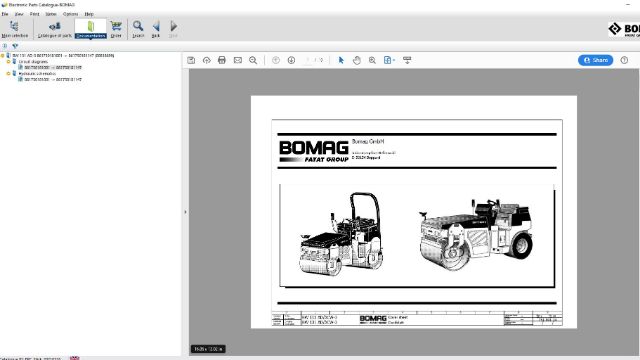Print the document using the printer icon
This screenshot has width=640, height=360.
click(x=222, y=60)
